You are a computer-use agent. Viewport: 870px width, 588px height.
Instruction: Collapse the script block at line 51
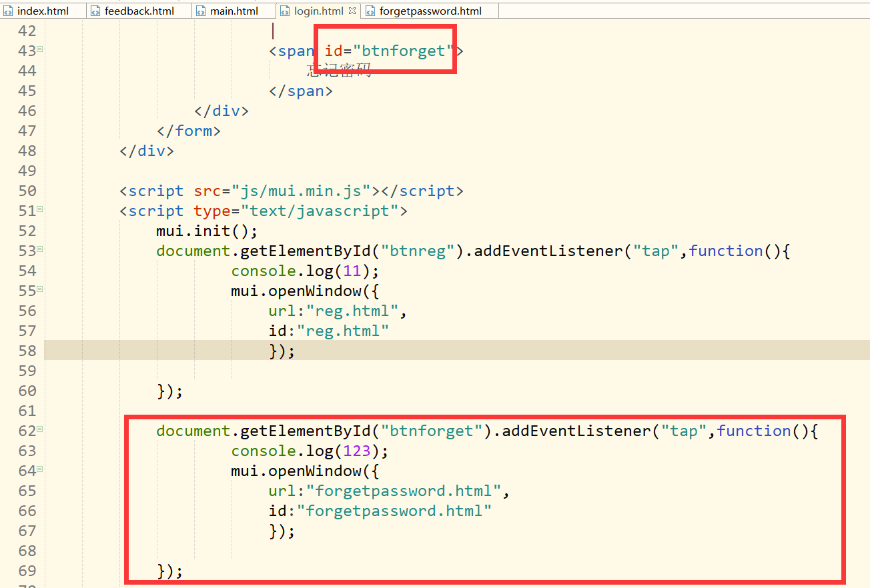click(41, 209)
